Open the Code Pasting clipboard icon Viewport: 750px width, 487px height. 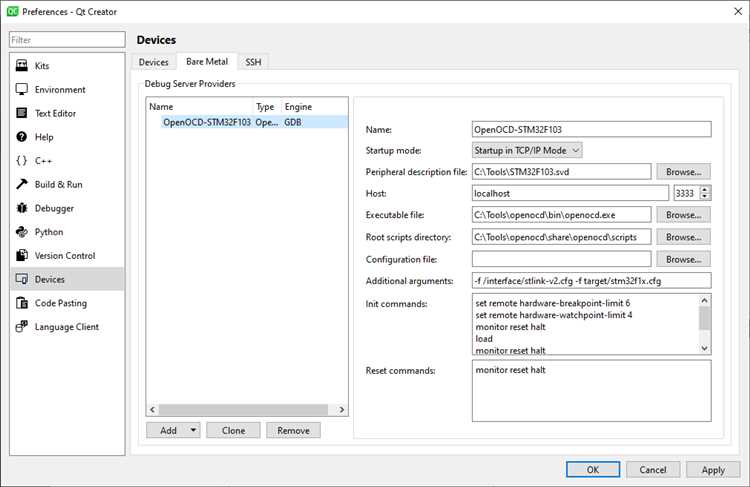point(22,303)
